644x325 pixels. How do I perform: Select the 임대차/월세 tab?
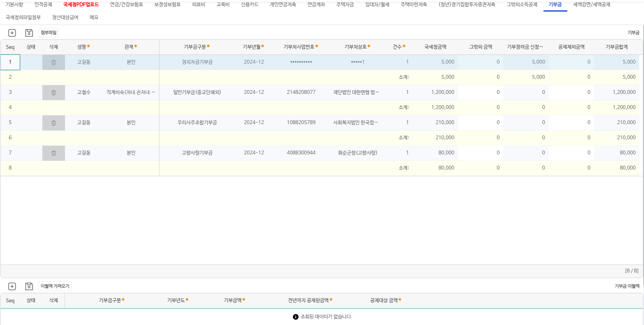377,5
